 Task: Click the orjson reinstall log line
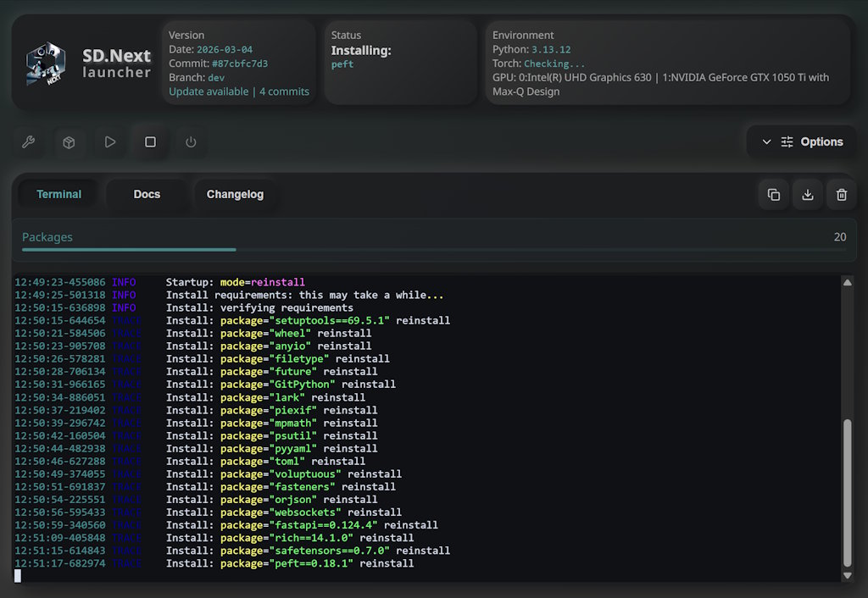(196, 499)
